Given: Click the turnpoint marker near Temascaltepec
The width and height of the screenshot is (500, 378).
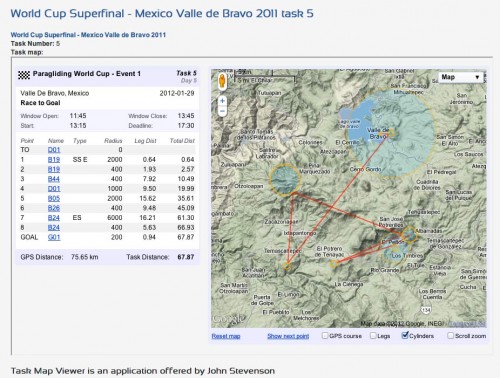Looking at the screenshot, I should (287, 266).
